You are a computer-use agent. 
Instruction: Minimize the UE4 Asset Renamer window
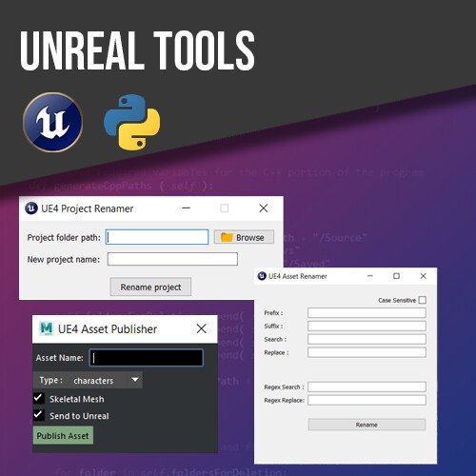(x=370, y=276)
